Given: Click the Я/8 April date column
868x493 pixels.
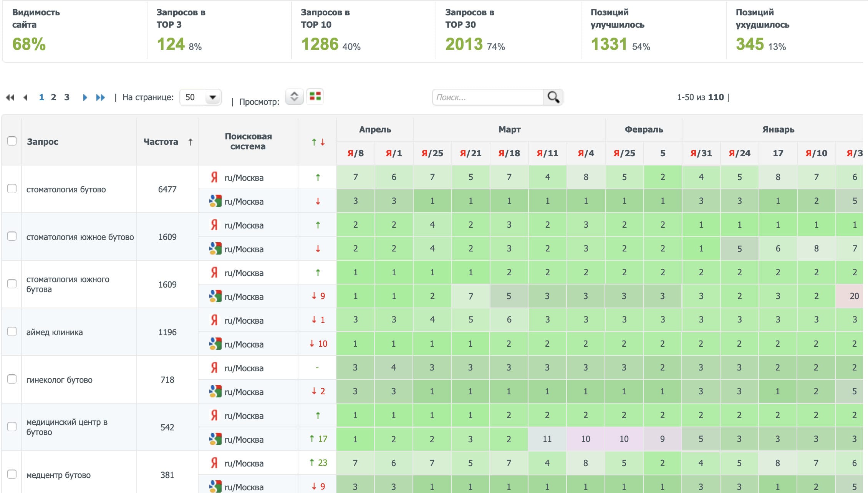Looking at the screenshot, I should pyautogui.click(x=355, y=153).
